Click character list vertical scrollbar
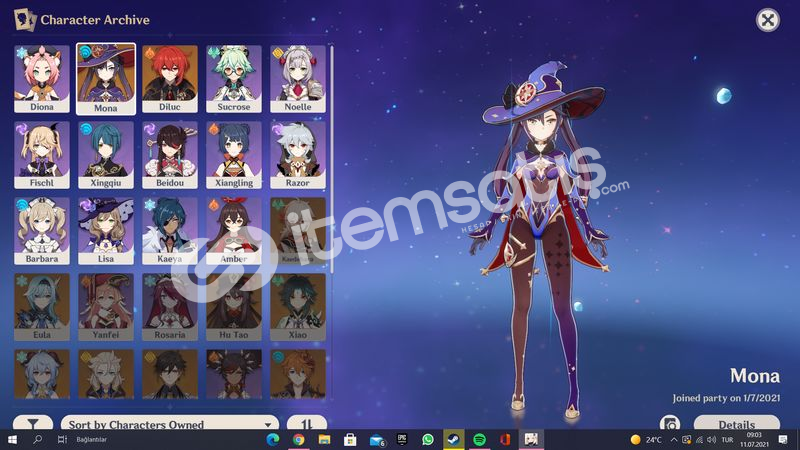 [x=332, y=158]
